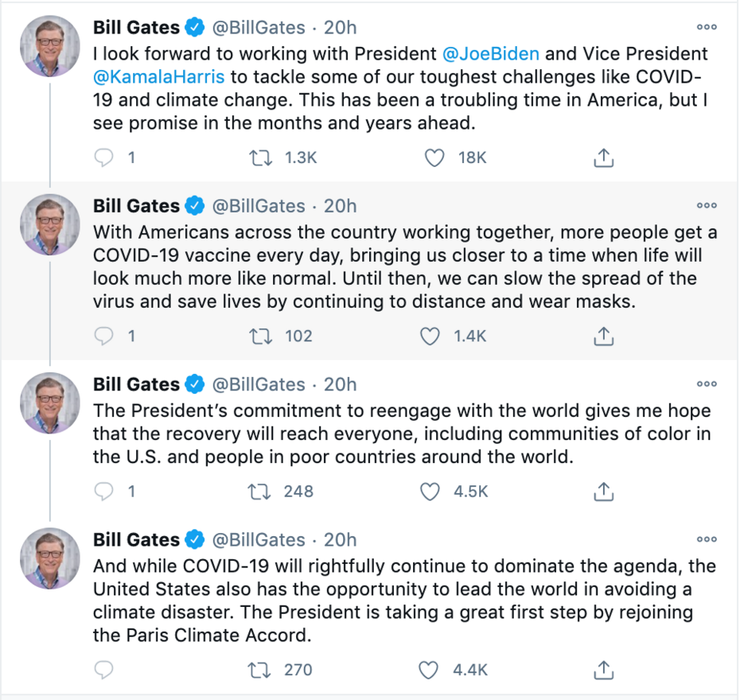Reply to the Paris Climate Accord tweet
Viewport: 740px width, 700px height.
tap(104, 670)
